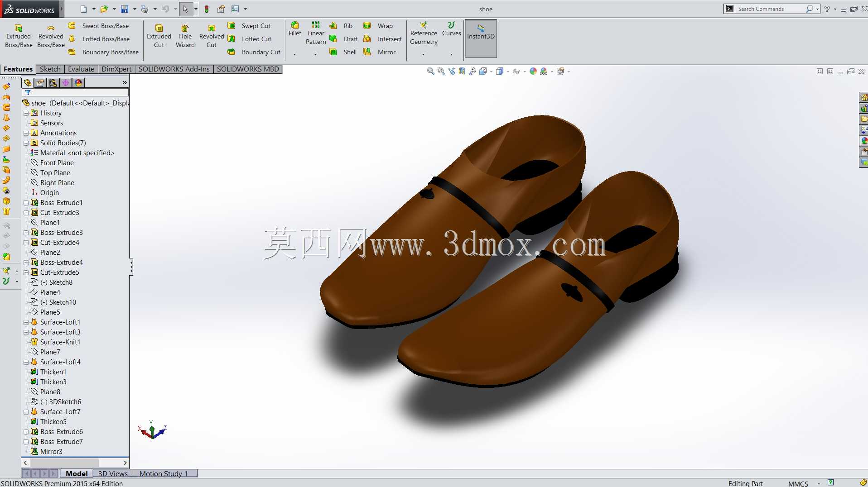
Task: Select the Boundary Cut tool
Action: (255, 52)
